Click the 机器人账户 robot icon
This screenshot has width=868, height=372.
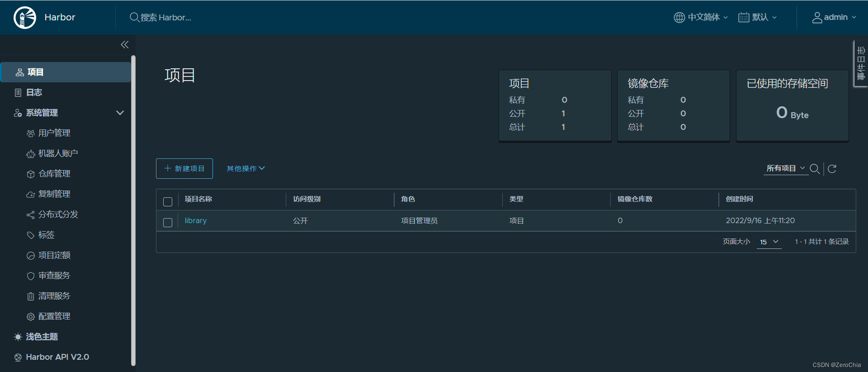click(31, 154)
